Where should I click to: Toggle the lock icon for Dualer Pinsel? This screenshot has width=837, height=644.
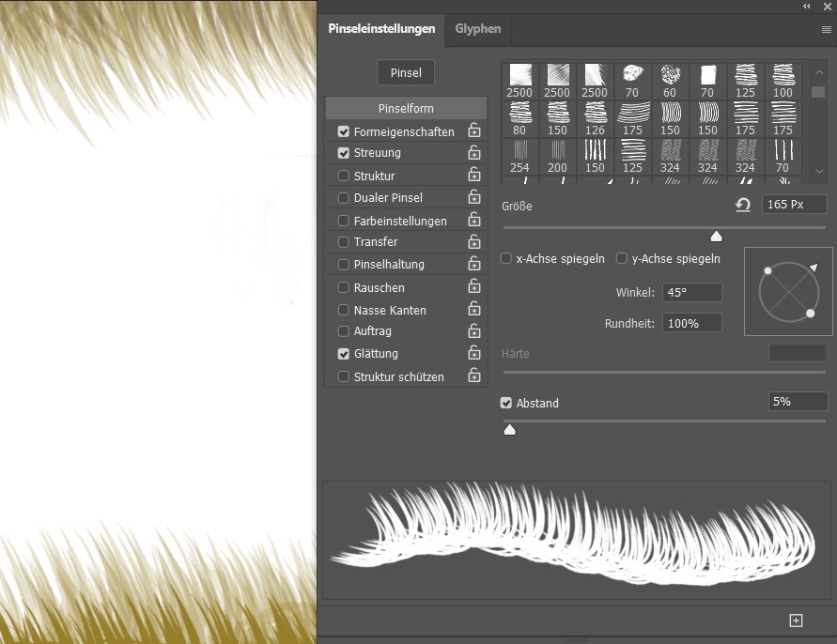[474, 198]
